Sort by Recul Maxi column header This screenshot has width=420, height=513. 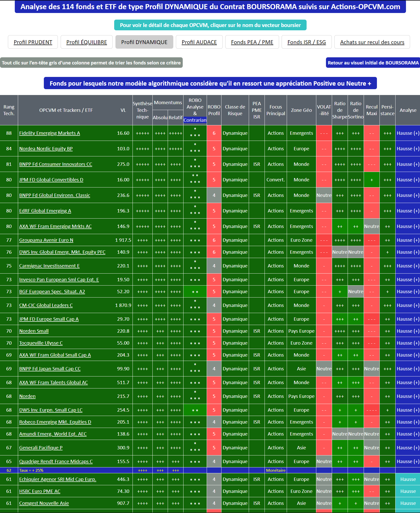coord(372,110)
